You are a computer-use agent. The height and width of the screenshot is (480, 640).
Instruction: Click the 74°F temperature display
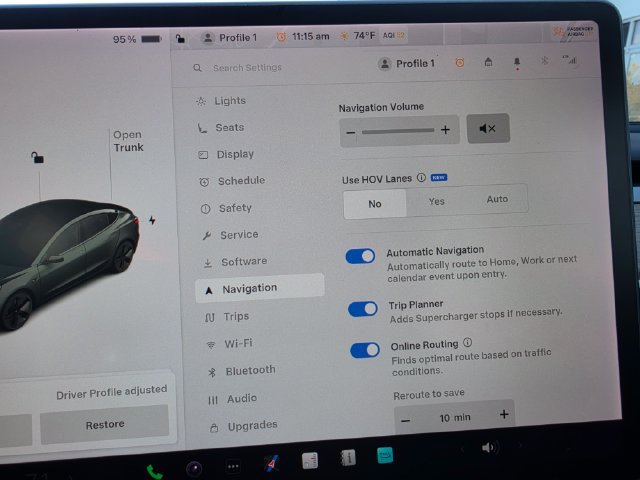click(x=364, y=36)
